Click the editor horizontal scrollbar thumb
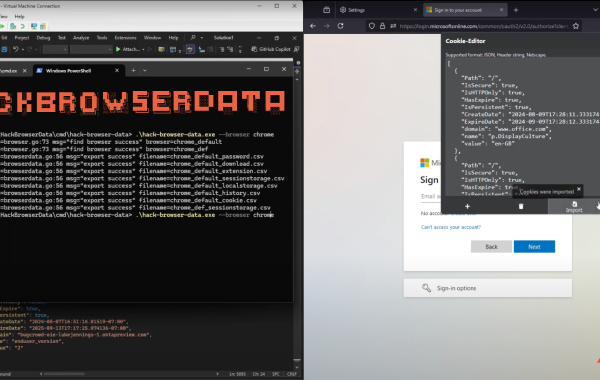Screen dimensions: 600x380 (x=64, y=374)
